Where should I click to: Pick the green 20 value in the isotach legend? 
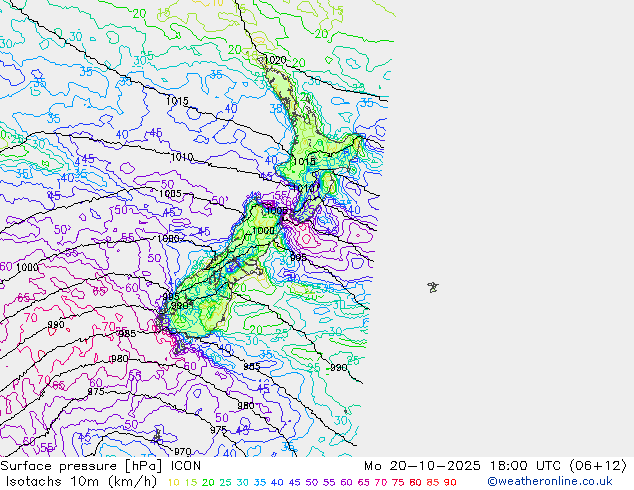coord(208,482)
